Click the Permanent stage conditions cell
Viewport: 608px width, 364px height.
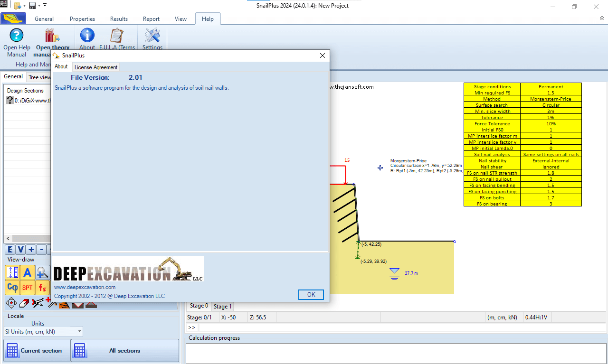[551, 86]
